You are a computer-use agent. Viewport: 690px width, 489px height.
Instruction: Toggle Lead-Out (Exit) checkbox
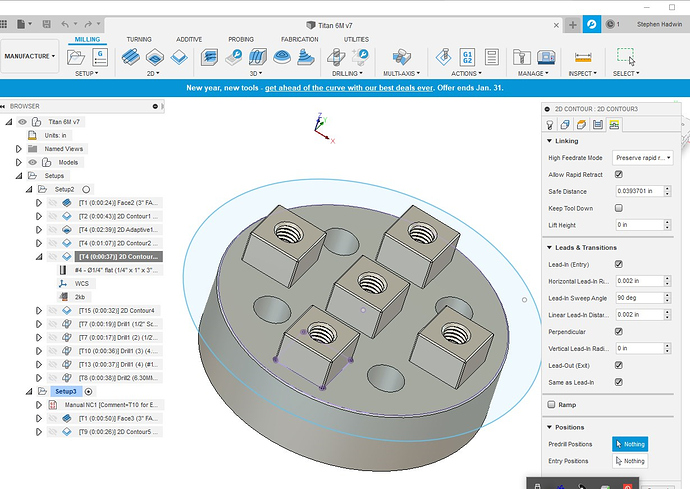619,365
